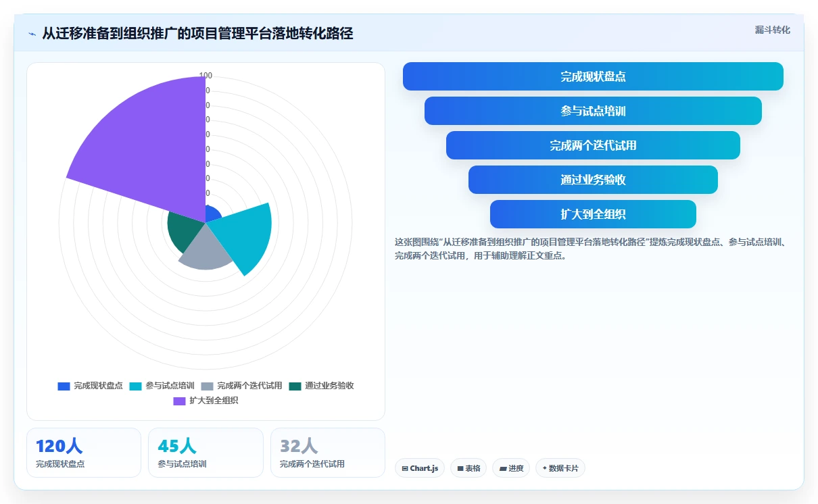Toggle 完成现状盘点 legend blue swatch

[64, 386]
